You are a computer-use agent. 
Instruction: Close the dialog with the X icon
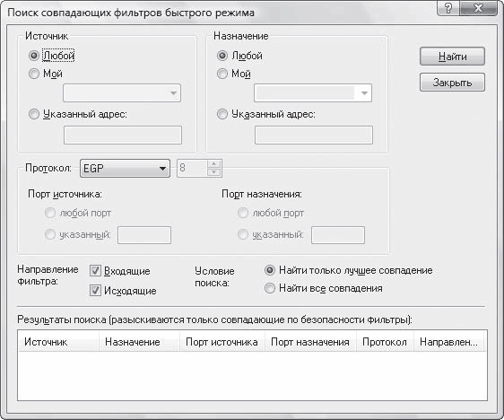pos(479,8)
